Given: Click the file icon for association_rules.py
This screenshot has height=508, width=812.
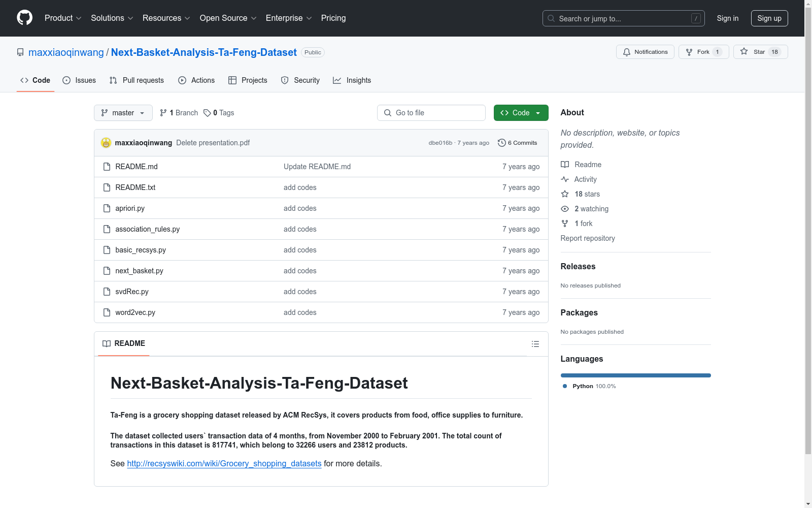Looking at the screenshot, I should coord(107,229).
